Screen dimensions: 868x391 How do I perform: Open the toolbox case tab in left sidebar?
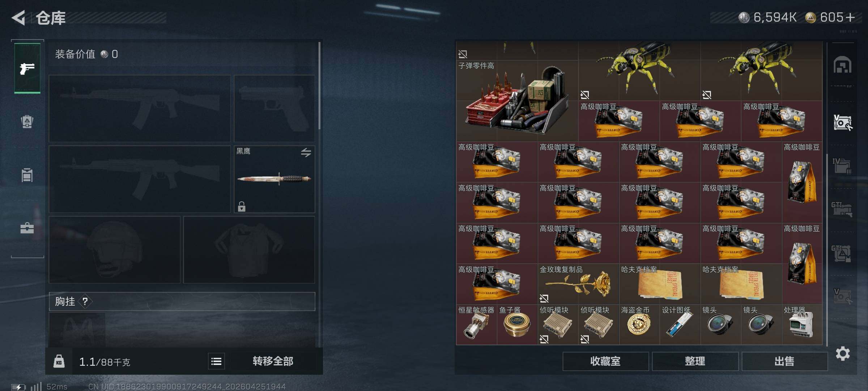pyautogui.click(x=27, y=228)
